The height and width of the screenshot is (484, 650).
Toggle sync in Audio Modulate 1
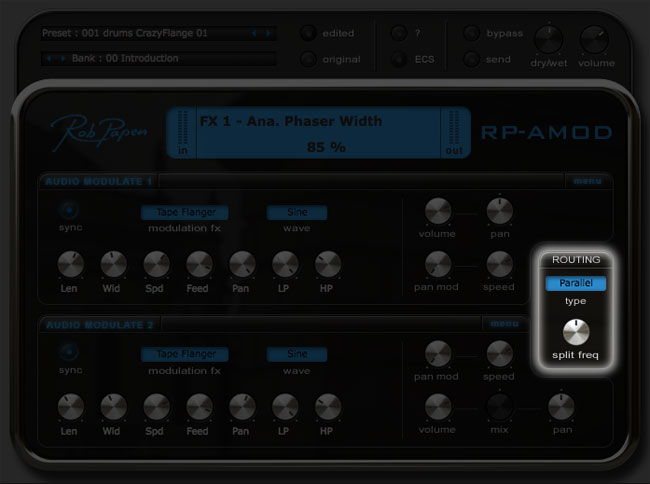point(69,210)
